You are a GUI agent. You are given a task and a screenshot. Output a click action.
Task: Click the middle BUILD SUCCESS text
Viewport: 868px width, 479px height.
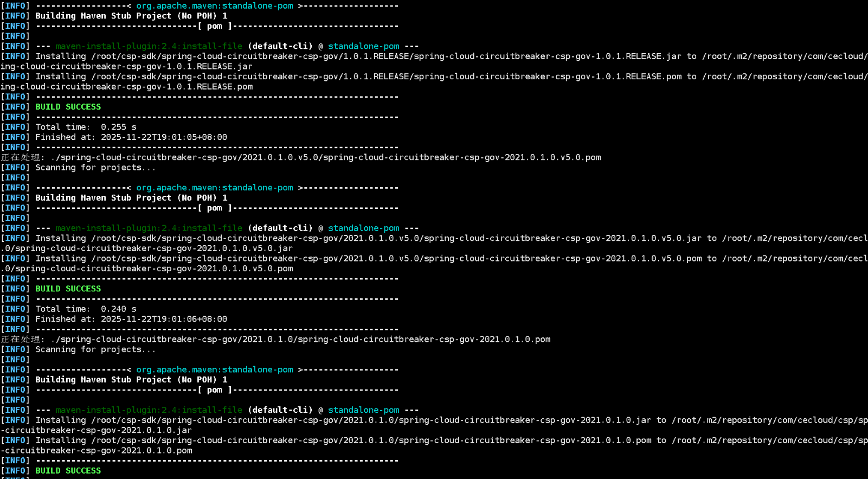coord(68,289)
